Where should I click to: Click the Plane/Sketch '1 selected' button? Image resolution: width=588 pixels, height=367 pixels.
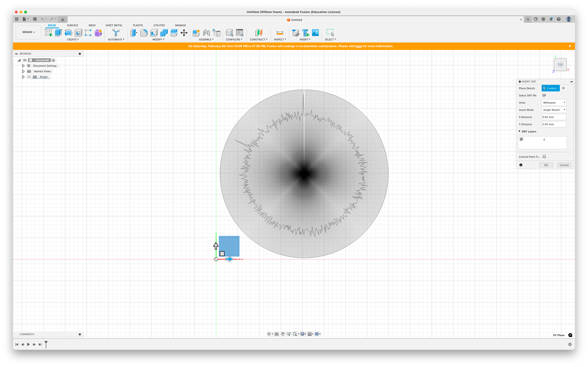551,88
